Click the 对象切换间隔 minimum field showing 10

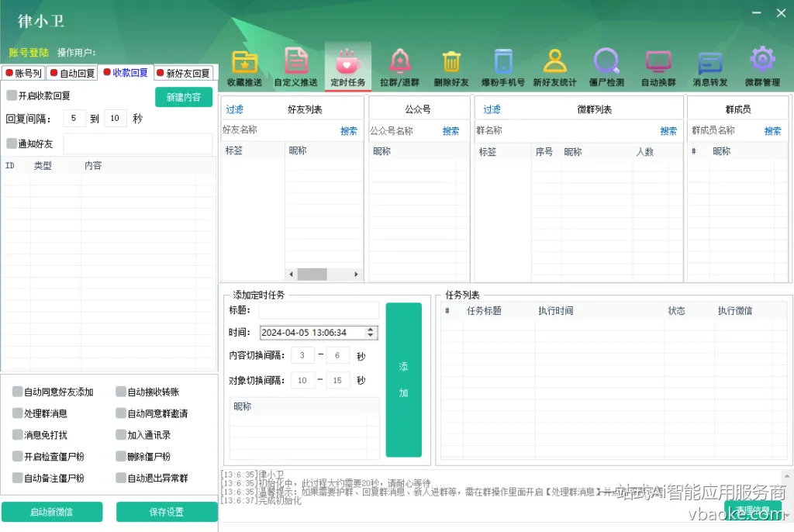tap(303, 380)
